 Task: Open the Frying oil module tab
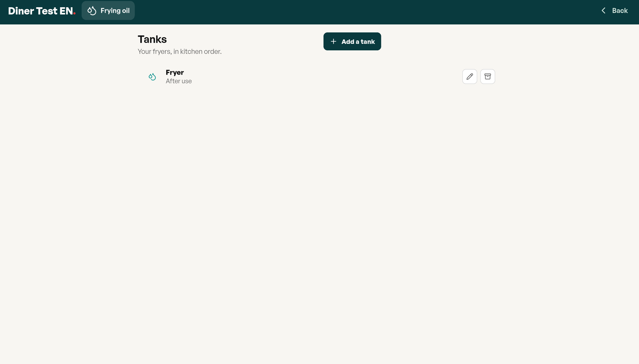pos(108,11)
